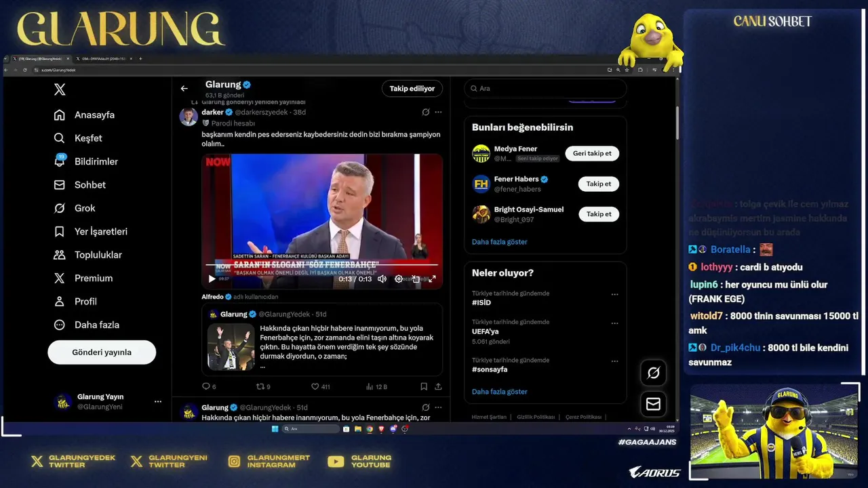Open the Medya Fener profile avatar

[x=481, y=153]
